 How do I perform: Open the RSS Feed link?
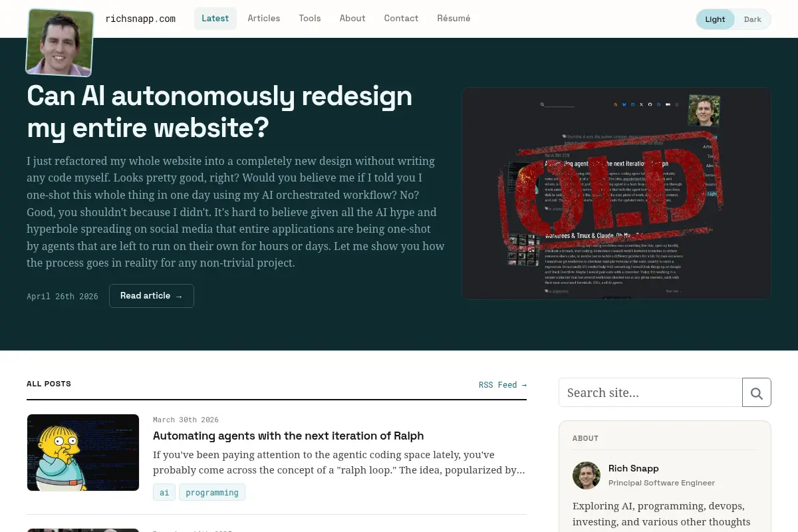[x=503, y=385]
